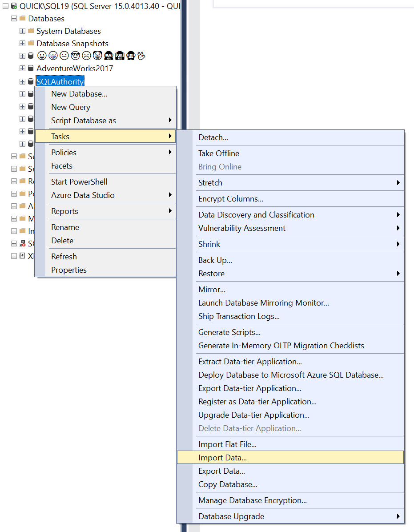Screen dimensions: 414x532
Task: Open Script Database as submenu
Action: tap(105, 121)
